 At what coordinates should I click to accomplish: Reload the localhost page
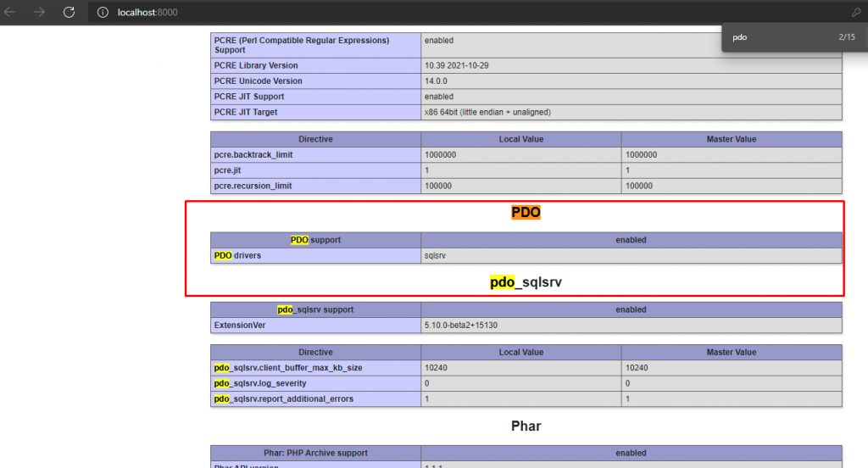pyautogui.click(x=70, y=12)
